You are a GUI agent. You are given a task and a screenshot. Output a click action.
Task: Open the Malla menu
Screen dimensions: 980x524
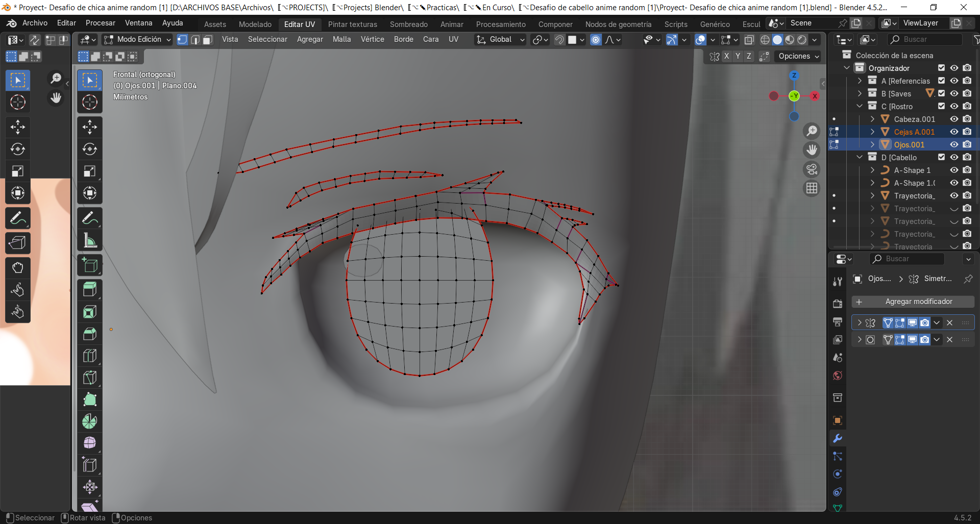(341, 39)
